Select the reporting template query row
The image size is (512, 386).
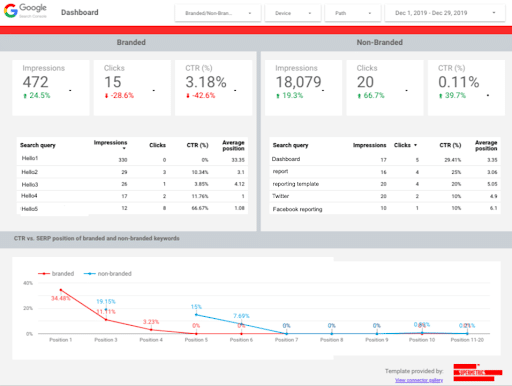[x=385, y=184]
